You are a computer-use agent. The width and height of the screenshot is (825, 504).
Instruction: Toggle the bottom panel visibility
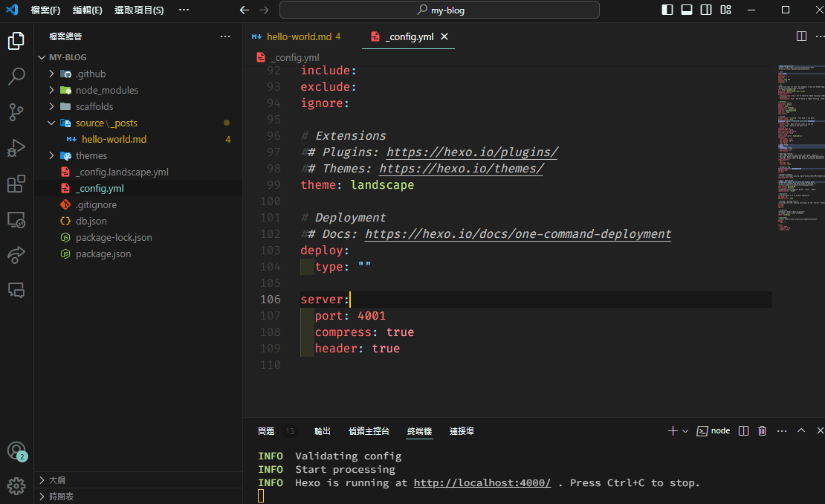click(687, 10)
